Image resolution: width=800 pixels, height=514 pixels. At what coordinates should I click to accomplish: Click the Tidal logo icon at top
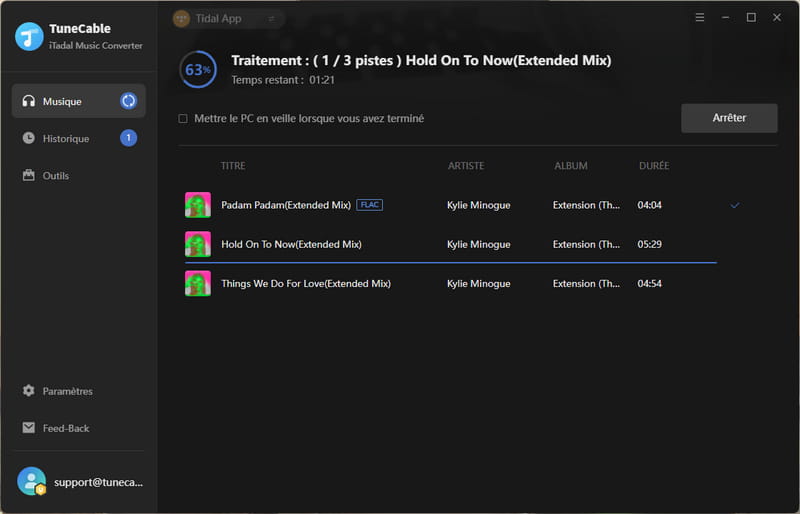click(x=182, y=19)
